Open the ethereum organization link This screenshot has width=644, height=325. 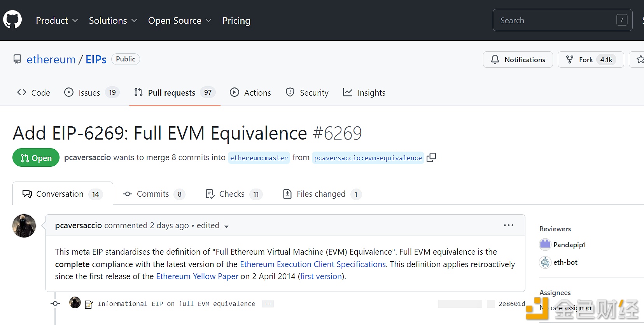pos(51,59)
